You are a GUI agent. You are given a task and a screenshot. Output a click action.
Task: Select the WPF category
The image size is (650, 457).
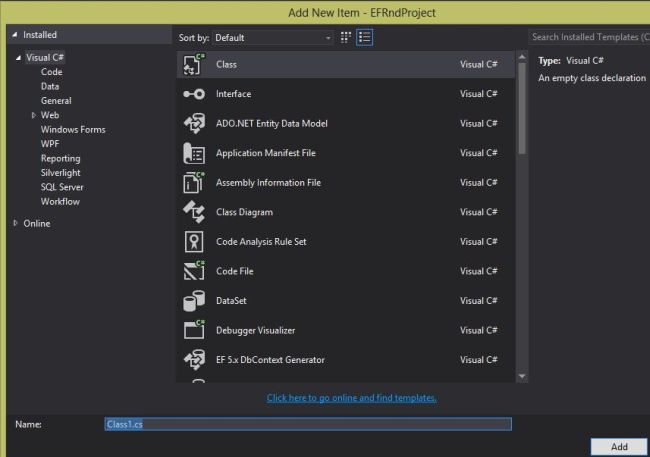pos(50,144)
